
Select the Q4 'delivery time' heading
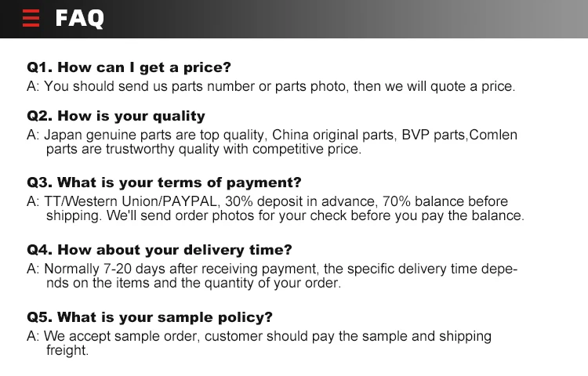[x=159, y=250]
